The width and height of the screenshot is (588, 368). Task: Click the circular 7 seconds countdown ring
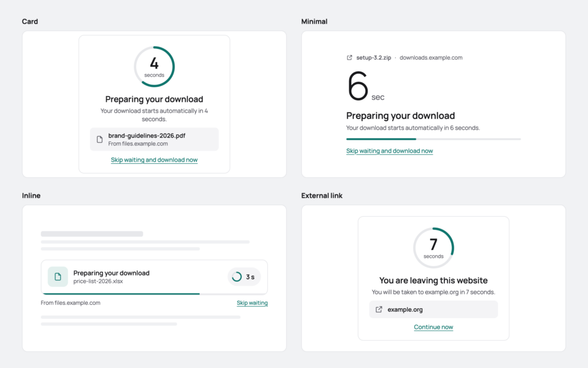click(x=434, y=248)
